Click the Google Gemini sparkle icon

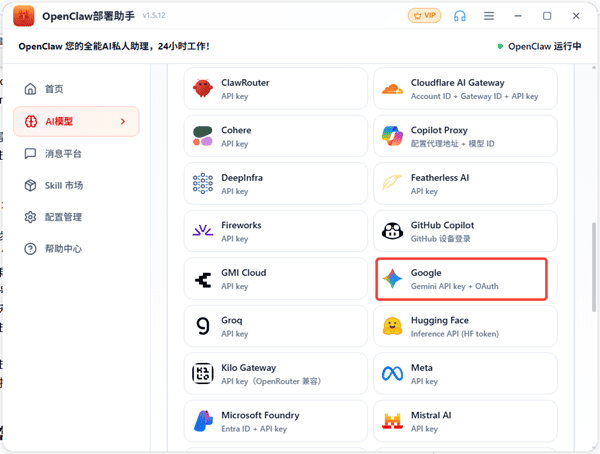392,279
